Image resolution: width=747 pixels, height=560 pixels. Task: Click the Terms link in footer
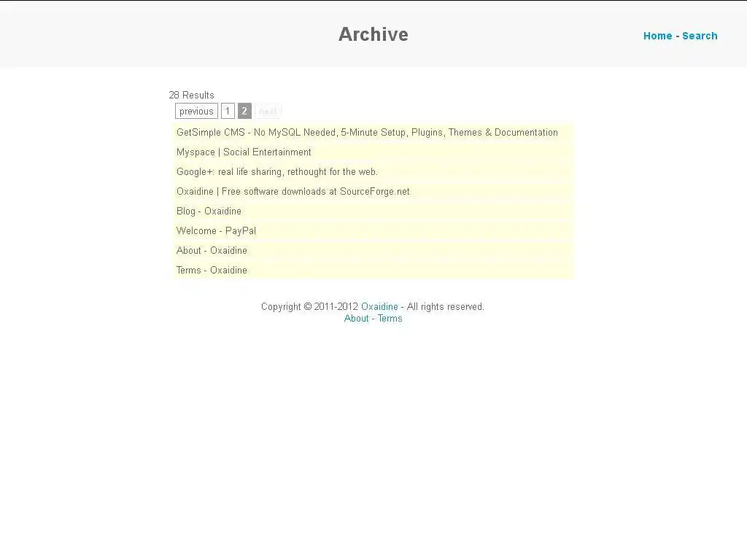pos(390,319)
